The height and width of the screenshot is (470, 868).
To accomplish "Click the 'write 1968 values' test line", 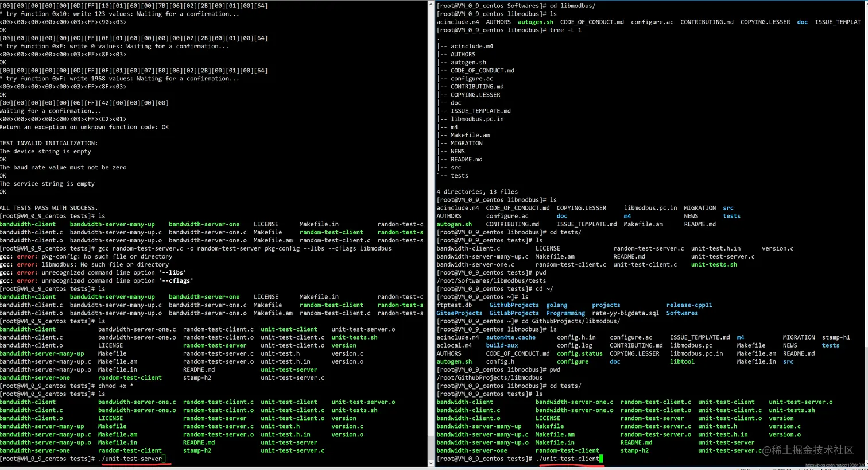I will [x=120, y=79].
